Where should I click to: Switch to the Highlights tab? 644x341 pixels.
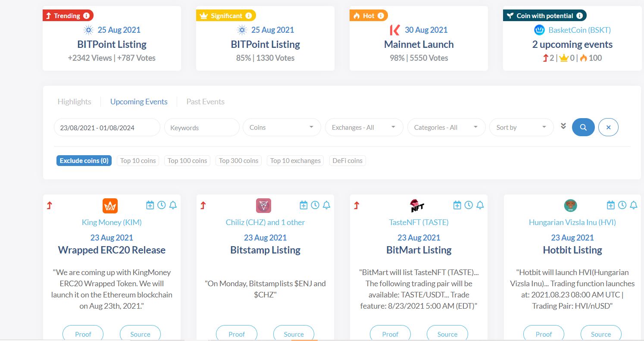75,102
